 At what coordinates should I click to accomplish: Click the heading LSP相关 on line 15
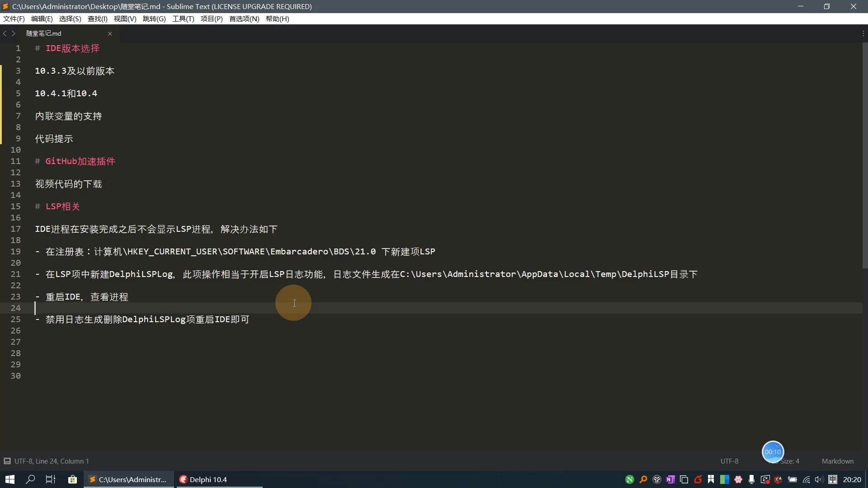(63, 206)
